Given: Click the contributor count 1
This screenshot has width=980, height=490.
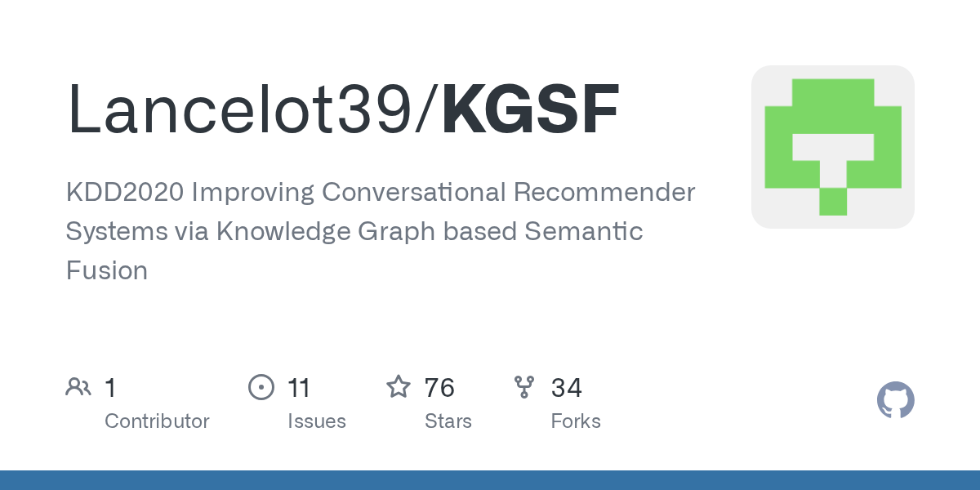Looking at the screenshot, I should [x=110, y=387].
